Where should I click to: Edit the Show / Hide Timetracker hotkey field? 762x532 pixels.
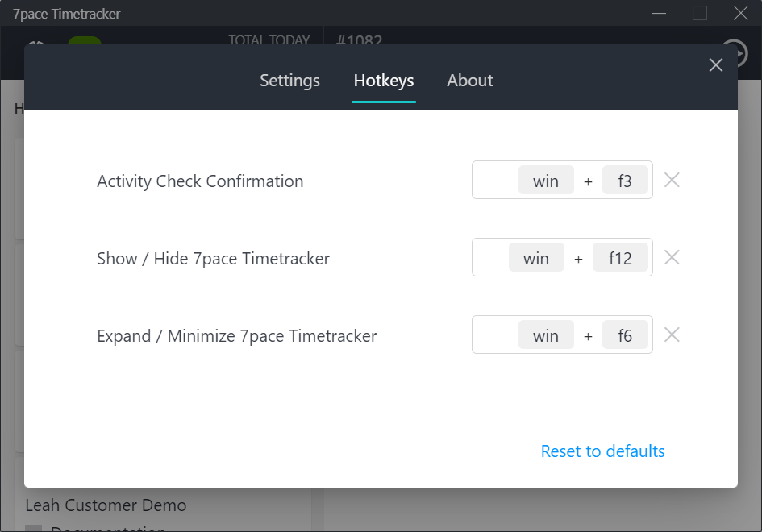coord(562,257)
